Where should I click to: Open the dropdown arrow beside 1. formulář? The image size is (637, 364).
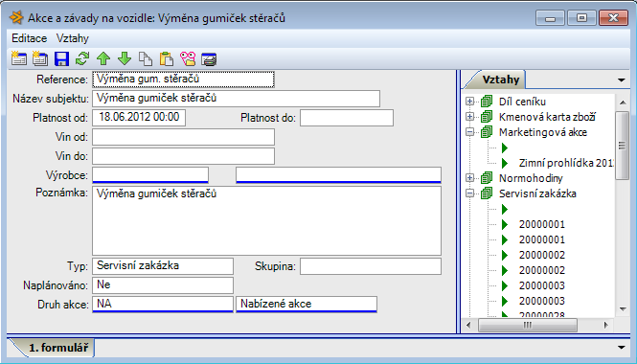coord(621,348)
